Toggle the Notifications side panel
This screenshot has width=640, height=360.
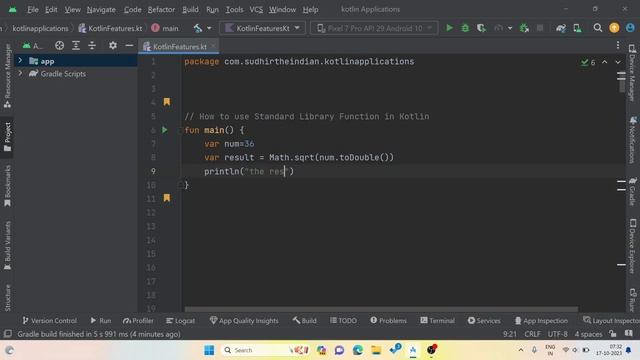tap(633, 140)
